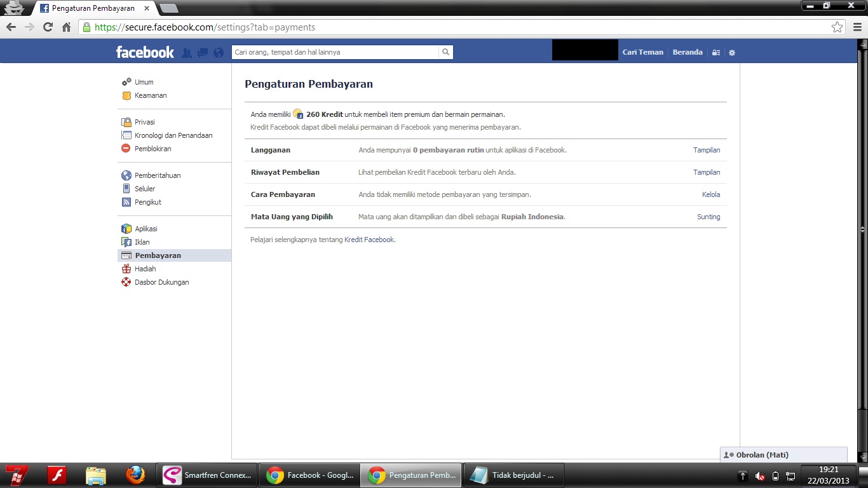The height and width of the screenshot is (488, 868).
Task: Click the Aplikasi cube icon
Action: coord(126,229)
